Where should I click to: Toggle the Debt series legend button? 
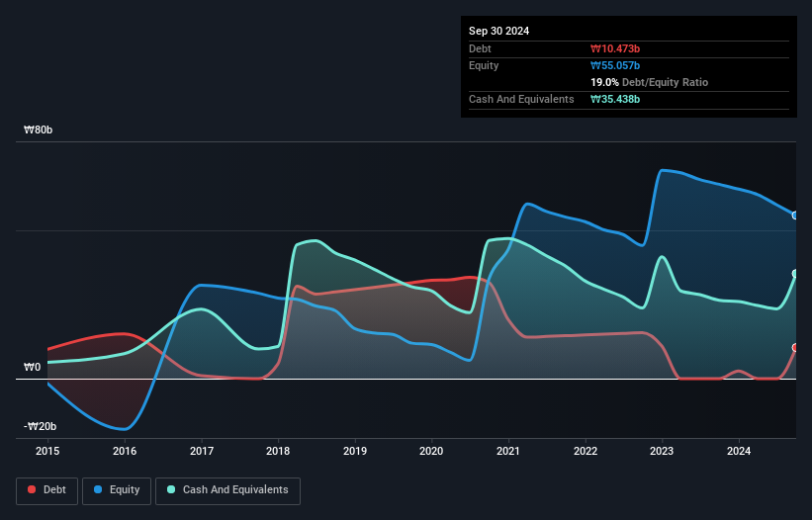click(x=47, y=490)
